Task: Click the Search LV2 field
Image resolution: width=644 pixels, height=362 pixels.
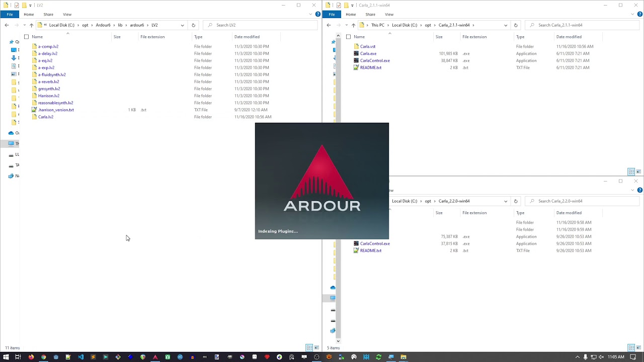Action: tap(261, 25)
